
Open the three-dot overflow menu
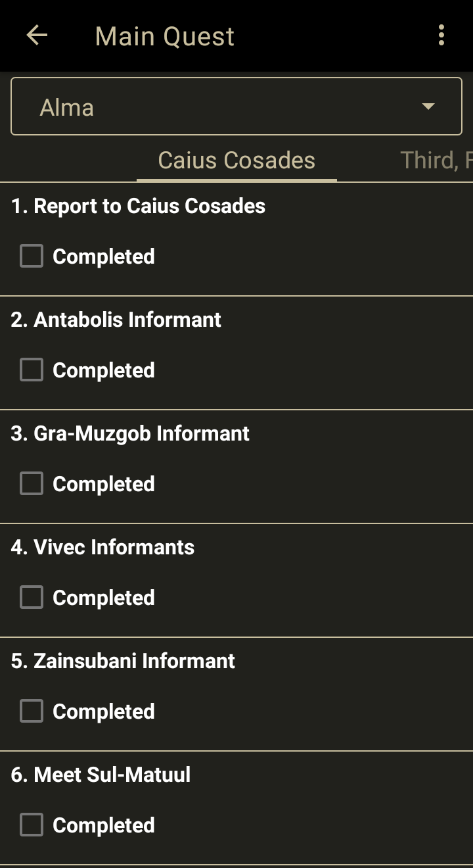coord(441,36)
